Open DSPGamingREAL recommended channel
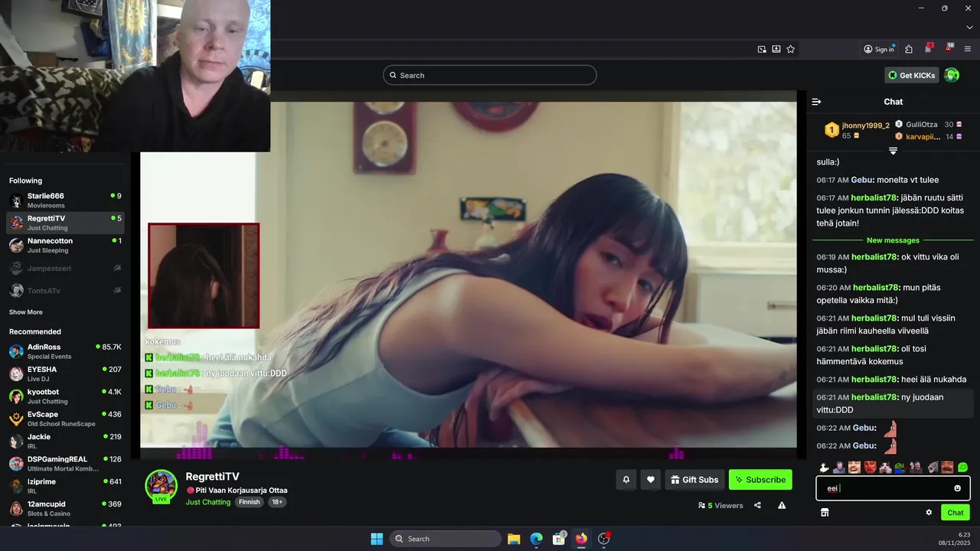Screen dimensions: 980x551 click(65, 463)
